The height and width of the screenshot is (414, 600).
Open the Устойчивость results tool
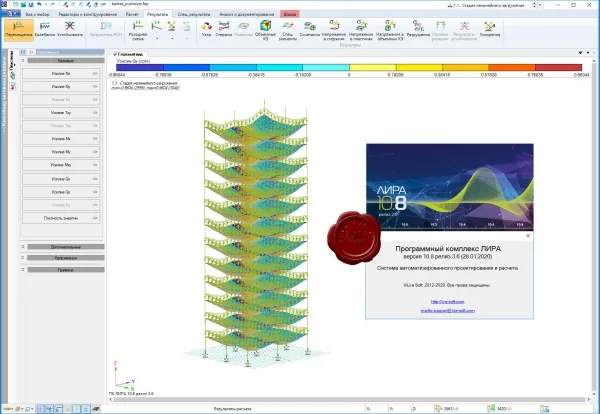point(70,30)
